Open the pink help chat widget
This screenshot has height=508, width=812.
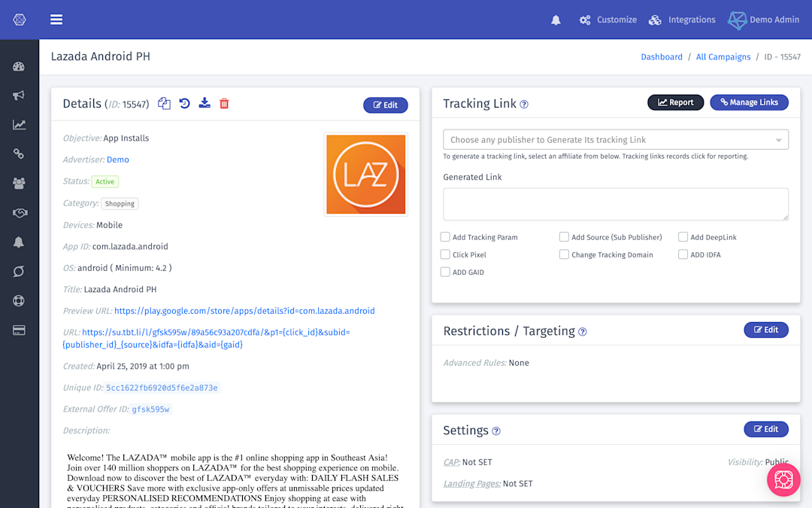pyautogui.click(x=783, y=480)
